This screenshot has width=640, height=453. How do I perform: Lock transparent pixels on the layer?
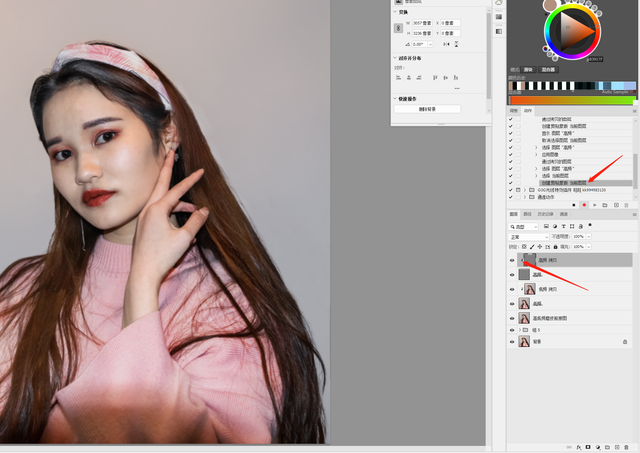pyautogui.click(x=524, y=246)
